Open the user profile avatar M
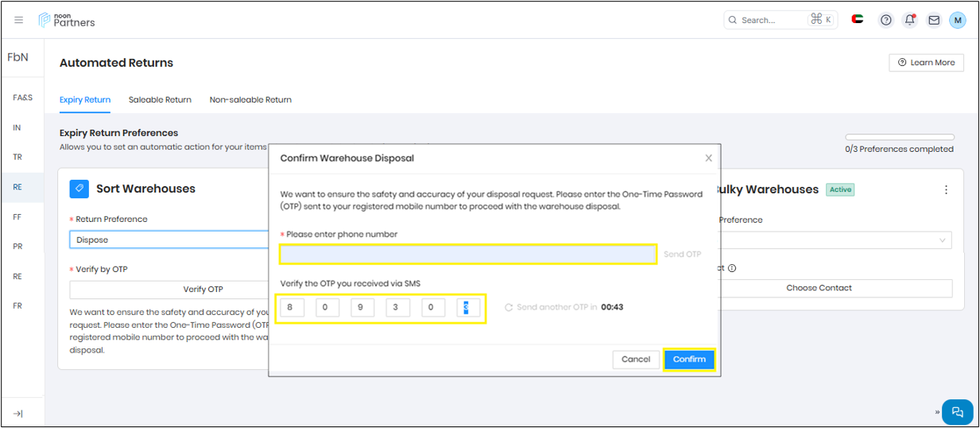This screenshot has width=980, height=428. [x=958, y=20]
